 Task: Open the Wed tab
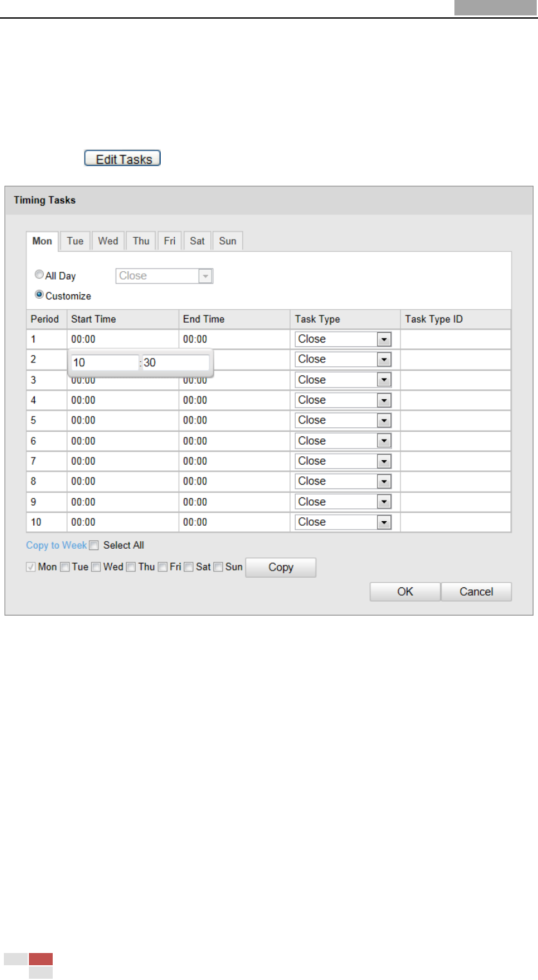pos(108,241)
